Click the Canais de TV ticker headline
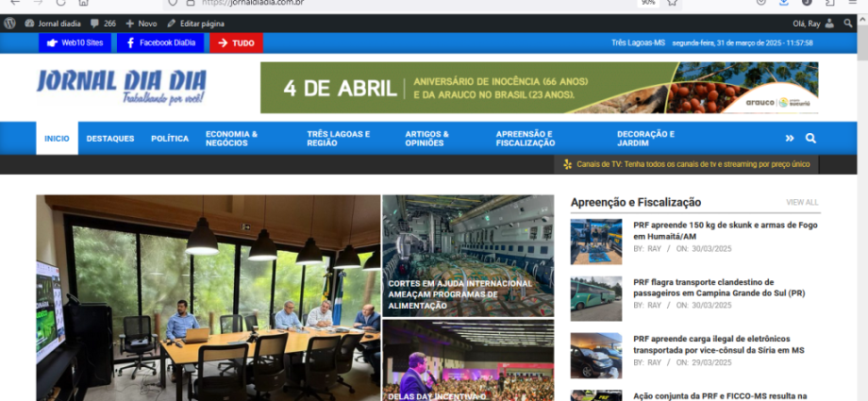 pos(693,164)
